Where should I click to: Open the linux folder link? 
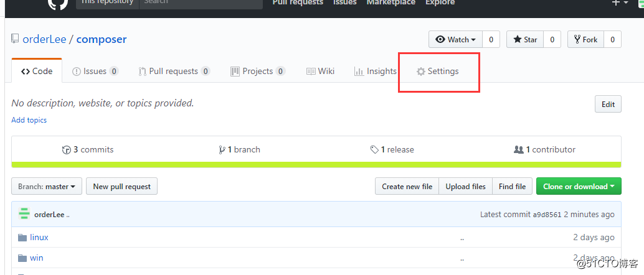click(39, 237)
